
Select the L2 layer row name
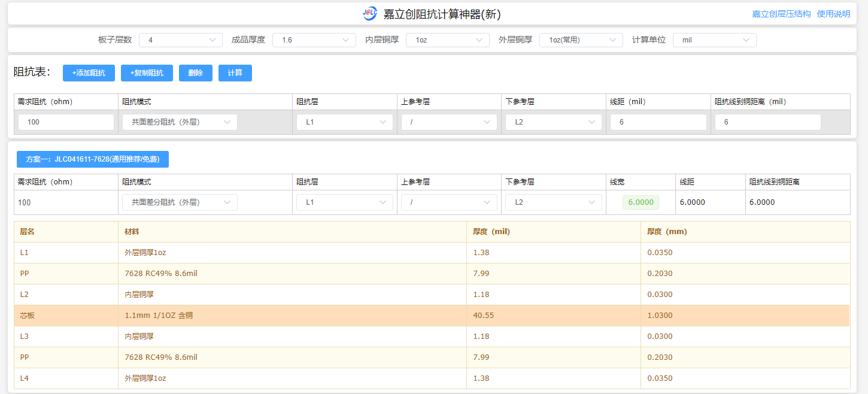24,295
